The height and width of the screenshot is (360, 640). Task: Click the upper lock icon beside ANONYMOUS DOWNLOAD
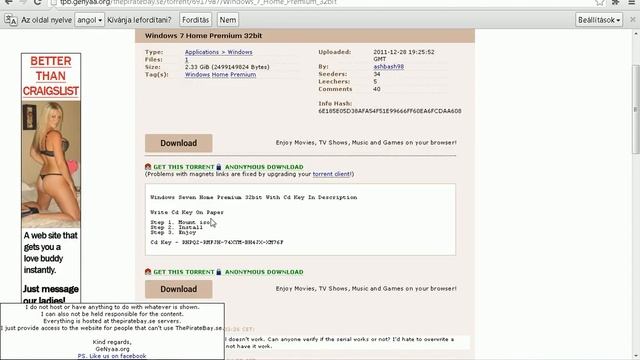219,167
